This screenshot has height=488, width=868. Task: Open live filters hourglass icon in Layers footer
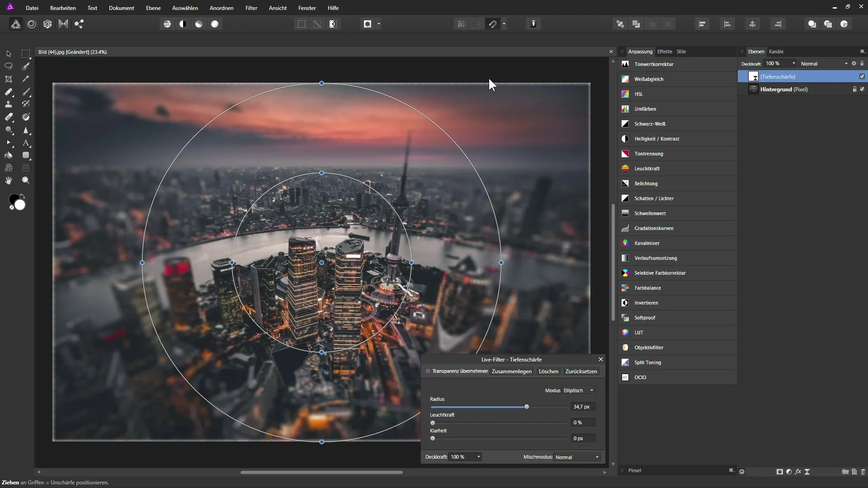(x=807, y=472)
